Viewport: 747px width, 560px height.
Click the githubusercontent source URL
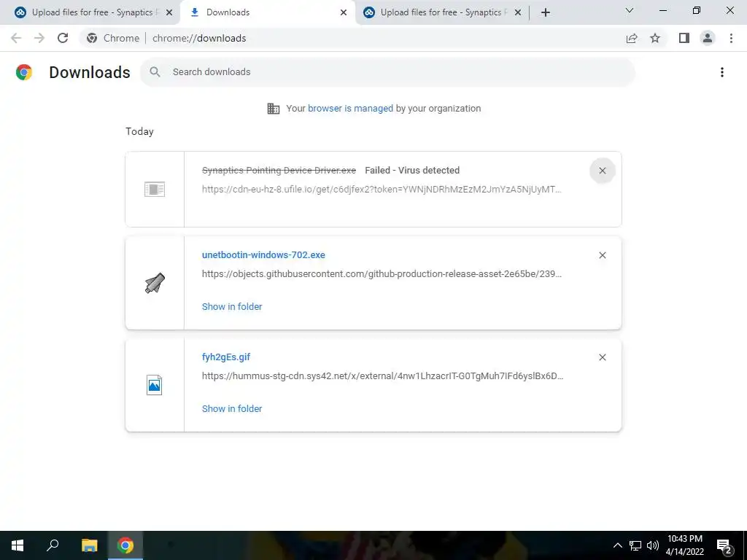382,274
